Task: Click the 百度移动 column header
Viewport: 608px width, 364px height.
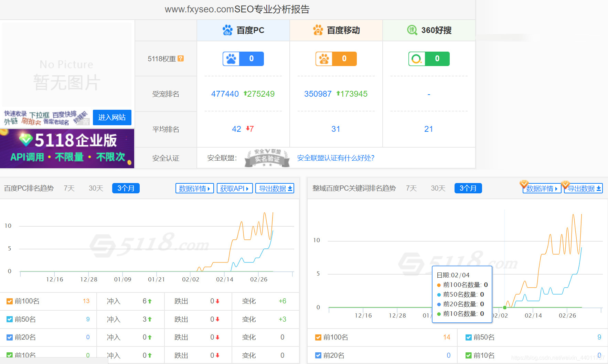Action: pyautogui.click(x=336, y=30)
